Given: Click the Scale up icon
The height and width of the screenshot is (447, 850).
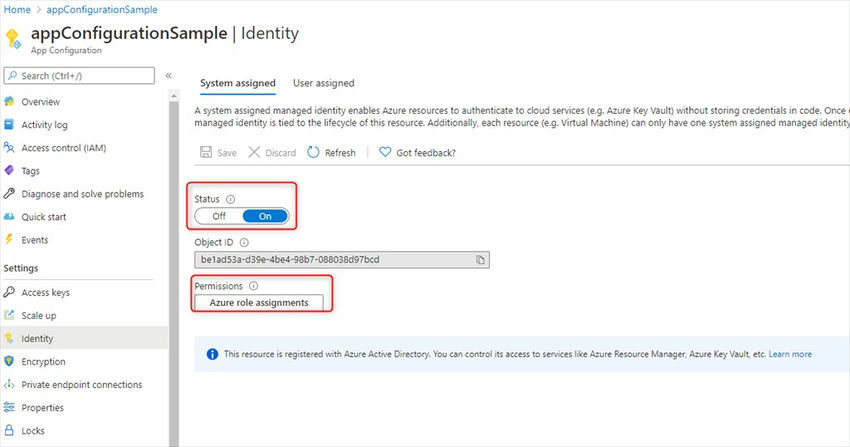Looking at the screenshot, I should [x=9, y=315].
